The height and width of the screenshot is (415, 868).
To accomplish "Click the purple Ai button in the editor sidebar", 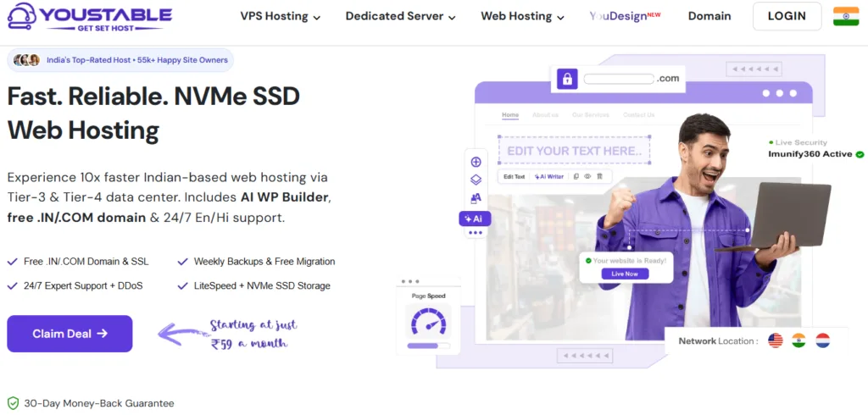I will [475, 219].
